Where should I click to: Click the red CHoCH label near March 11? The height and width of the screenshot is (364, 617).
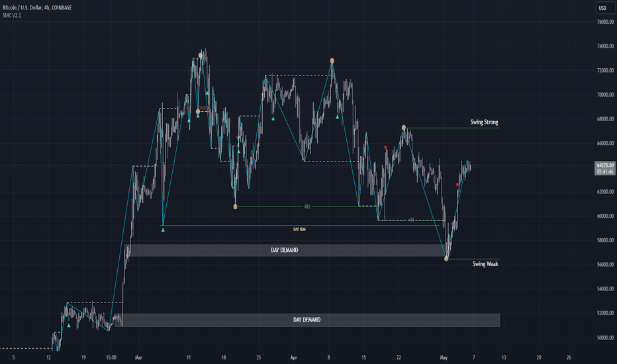203,108
